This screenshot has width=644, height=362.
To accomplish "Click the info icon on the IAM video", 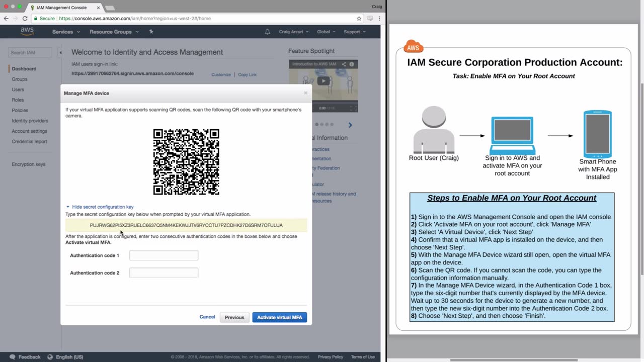I will pyautogui.click(x=352, y=64).
